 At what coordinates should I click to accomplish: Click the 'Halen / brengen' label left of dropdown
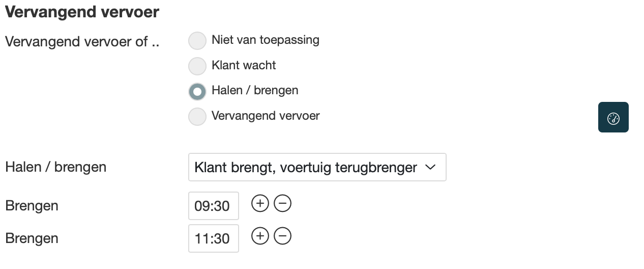[x=55, y=167]
